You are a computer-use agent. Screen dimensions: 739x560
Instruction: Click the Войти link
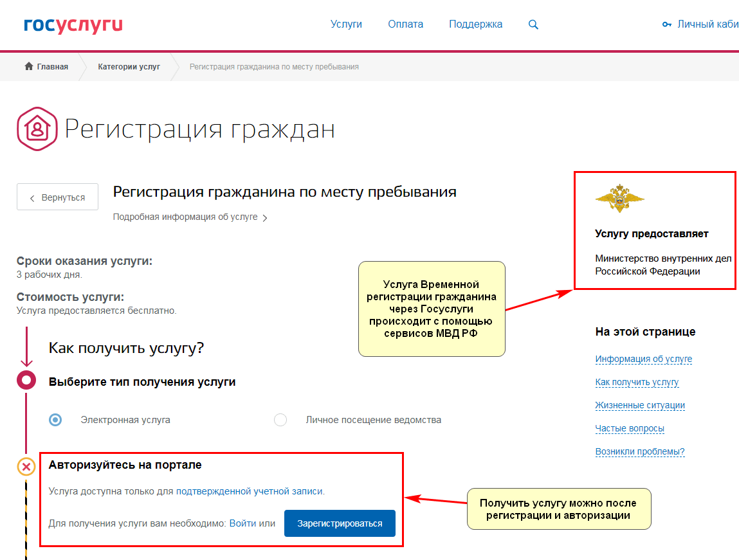point(242,523)
